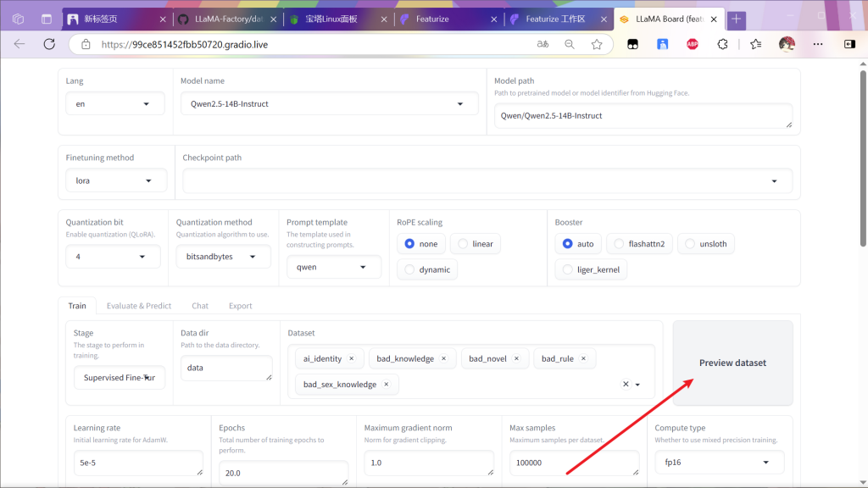Click the Maximum gradient norm field
Viewport: 868px width, 488px height.
click(429, 463)
